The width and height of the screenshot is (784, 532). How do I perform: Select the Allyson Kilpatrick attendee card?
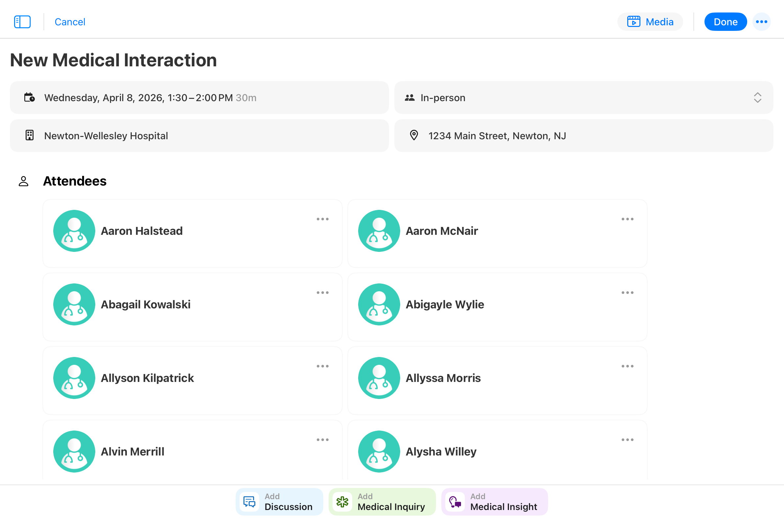pos(192,381)
